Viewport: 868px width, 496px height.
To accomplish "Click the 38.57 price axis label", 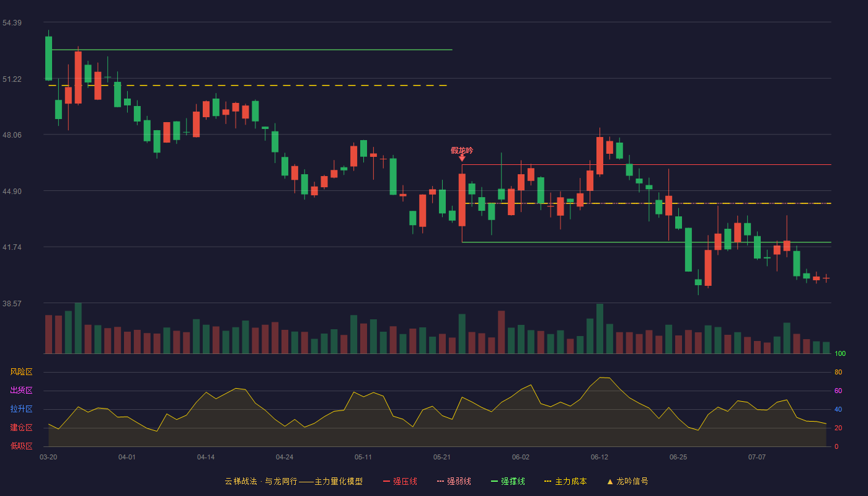I will (x=12, y=304).
